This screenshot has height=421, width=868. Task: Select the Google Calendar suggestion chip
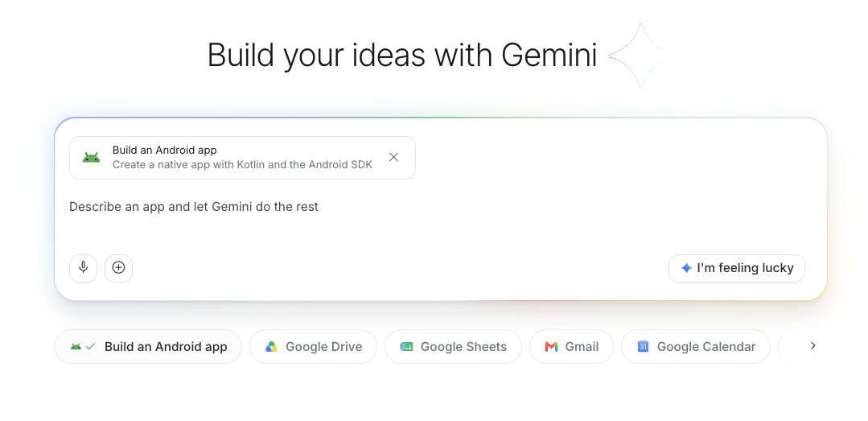(696, 347)
